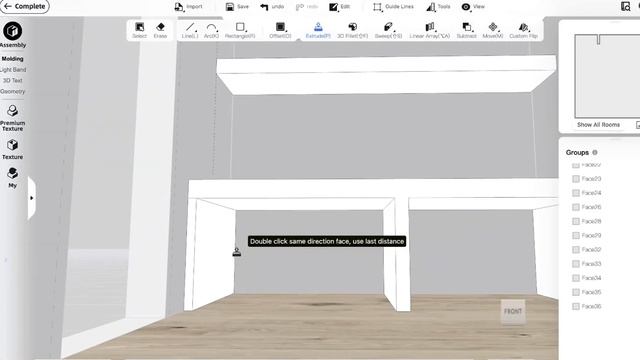Image resolution: width=640 pixels, height=360 pixels.
Task: Click the Groups panel heading
Action: [577, 152]
